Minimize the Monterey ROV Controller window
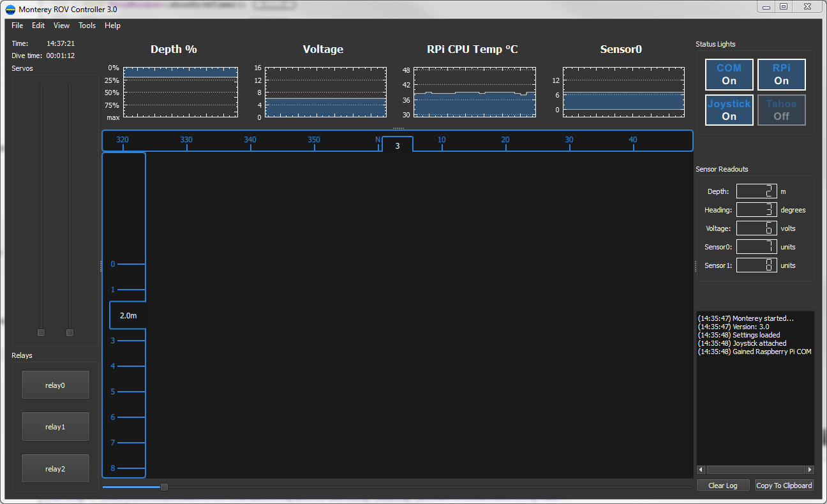The height and width of the screenshot is (504, 827). pos(765,6)
